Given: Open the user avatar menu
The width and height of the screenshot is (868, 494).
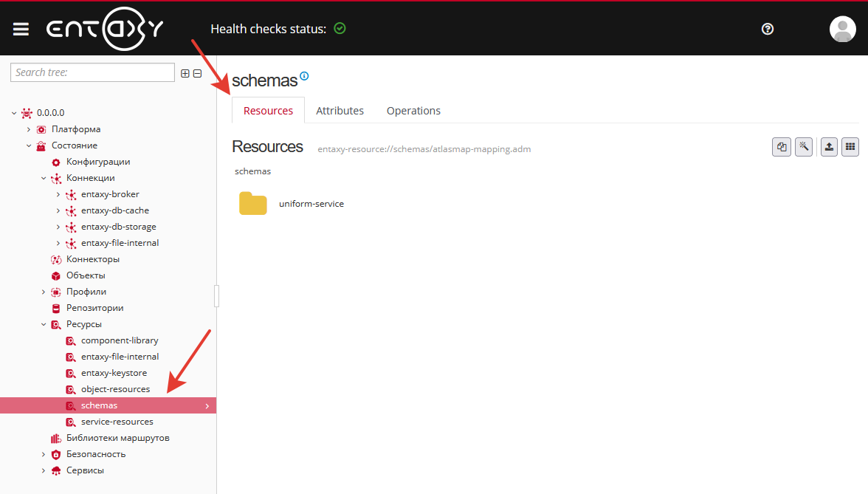Looking at the screenshot, I should pyautogui.click(x=842, y=29).
